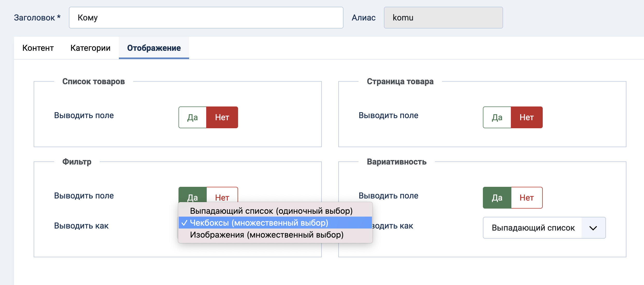Click the Фильтр section legend

coord(77,162)
